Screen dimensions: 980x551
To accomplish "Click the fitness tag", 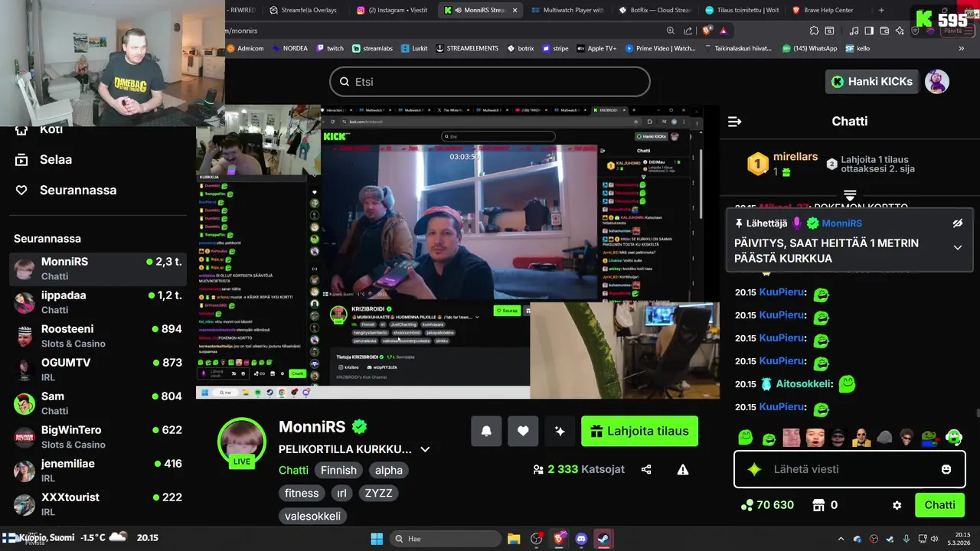I will (302, 493).
